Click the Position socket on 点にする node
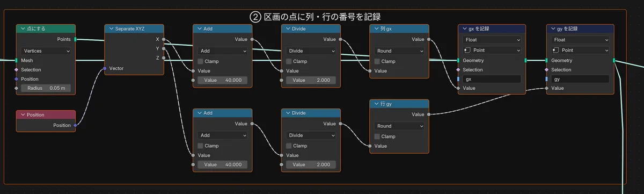The image size is (644, 194). [16, 79]
